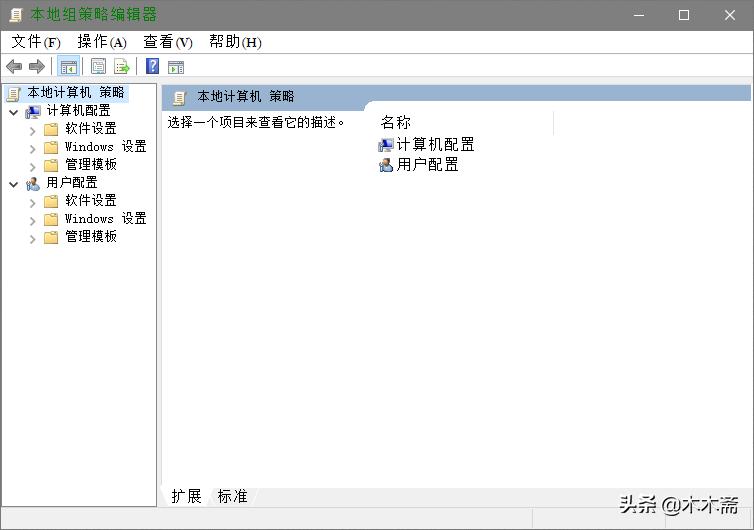
Task: Select 本地计算机 策略 root tree item
Action: (x=76, y=92)
